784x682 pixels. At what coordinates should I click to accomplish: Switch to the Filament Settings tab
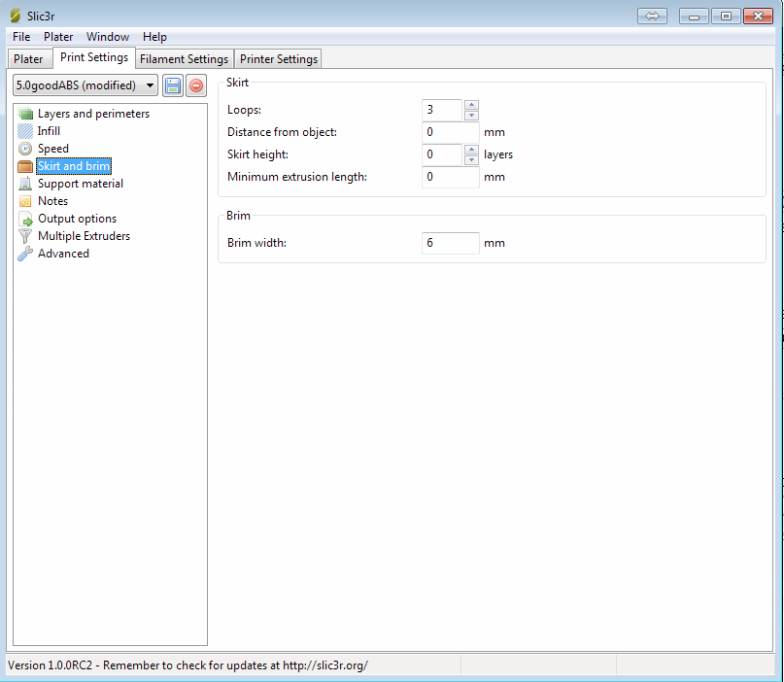(184, 59)
